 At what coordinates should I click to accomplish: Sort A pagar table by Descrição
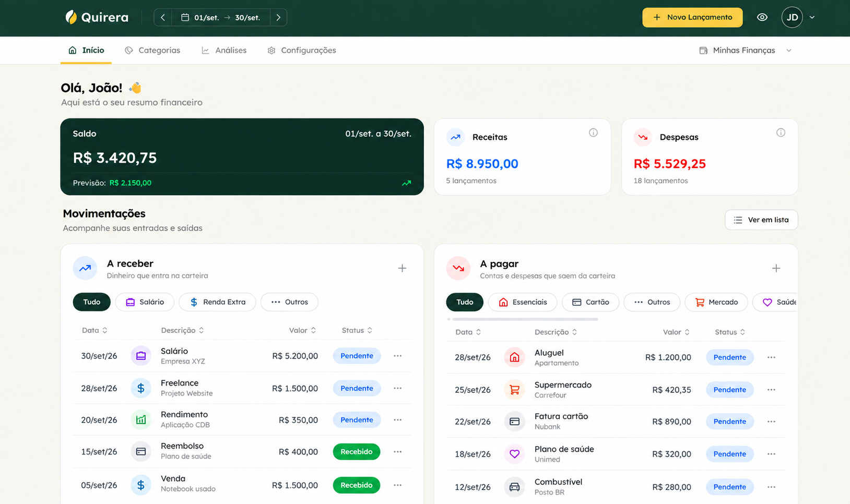click(x=556, y=332)
